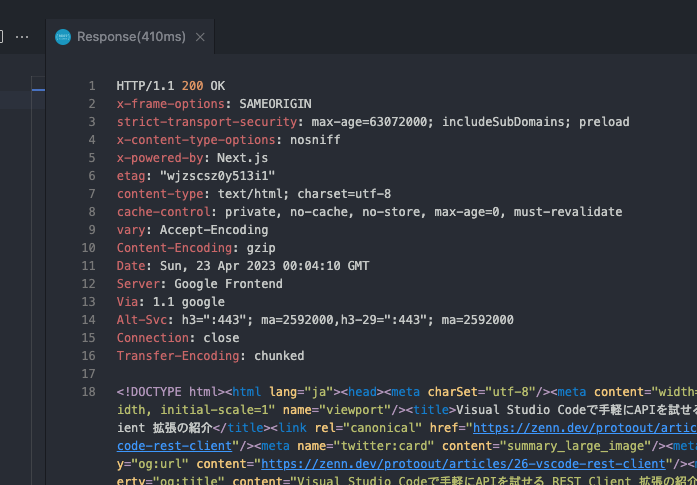697x485 pixels.
Task: Click the 'strict-transport-security' header name
Action: (x=207, y=122)
